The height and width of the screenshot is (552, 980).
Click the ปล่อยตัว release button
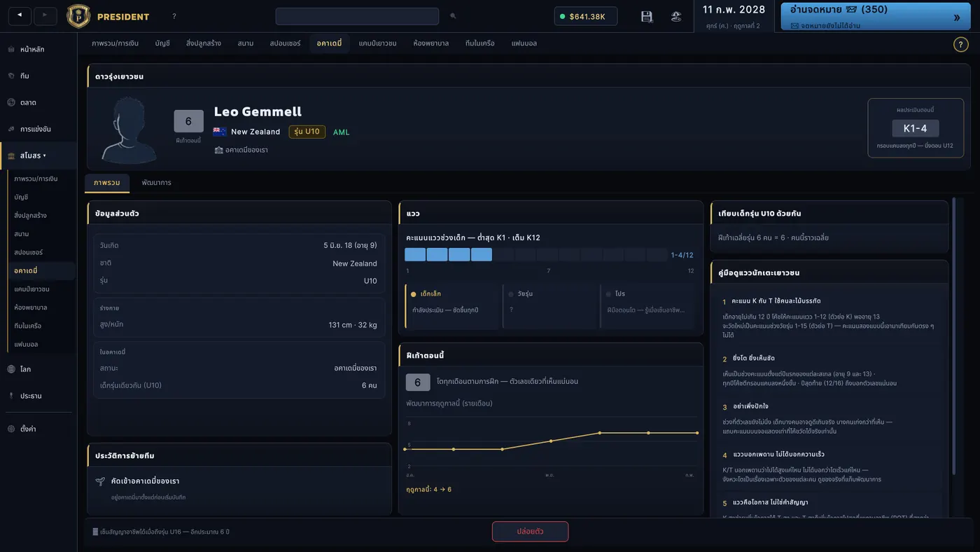coord(530,532)
